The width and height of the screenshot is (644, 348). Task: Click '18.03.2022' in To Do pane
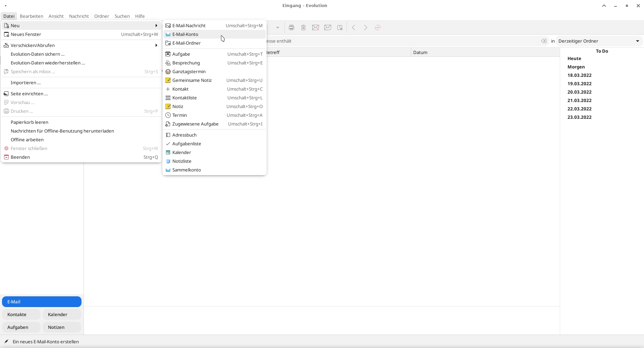pos(579,75)
